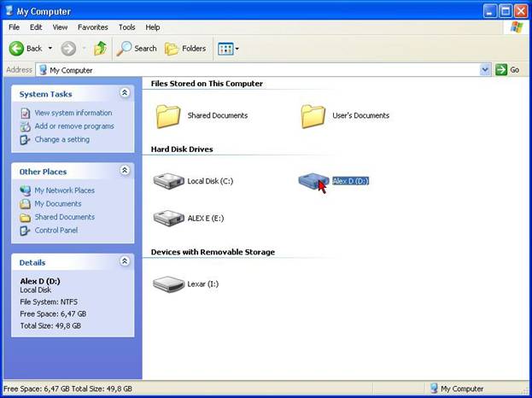Click the My Computer title bar icon

tap(9, 11)
